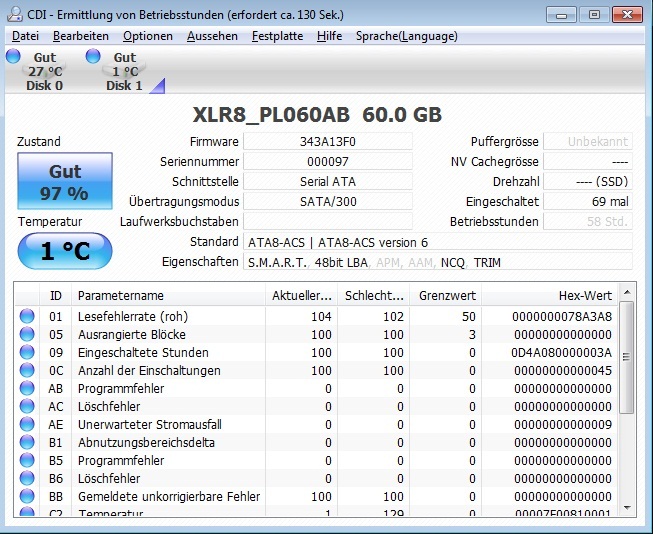
Task: Select the Anzahl der Einschaltungen row text
Action: [x=149, y=370]
